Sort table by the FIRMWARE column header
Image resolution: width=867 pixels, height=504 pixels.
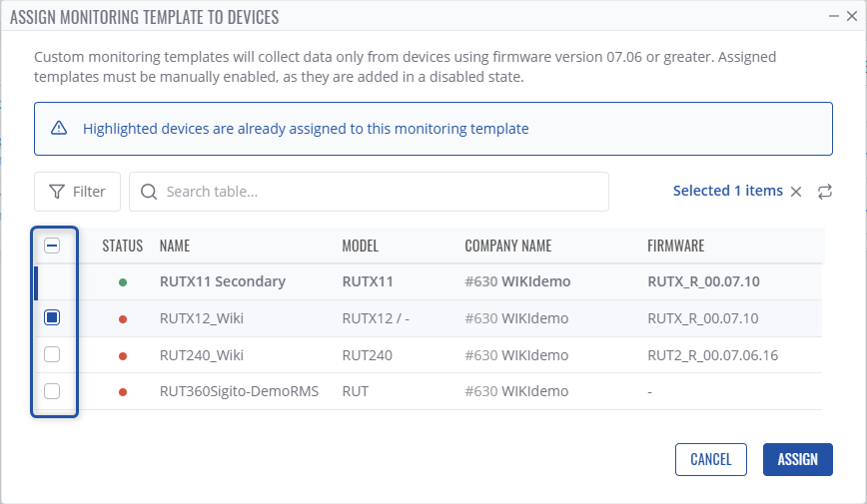tap(676, 246)
